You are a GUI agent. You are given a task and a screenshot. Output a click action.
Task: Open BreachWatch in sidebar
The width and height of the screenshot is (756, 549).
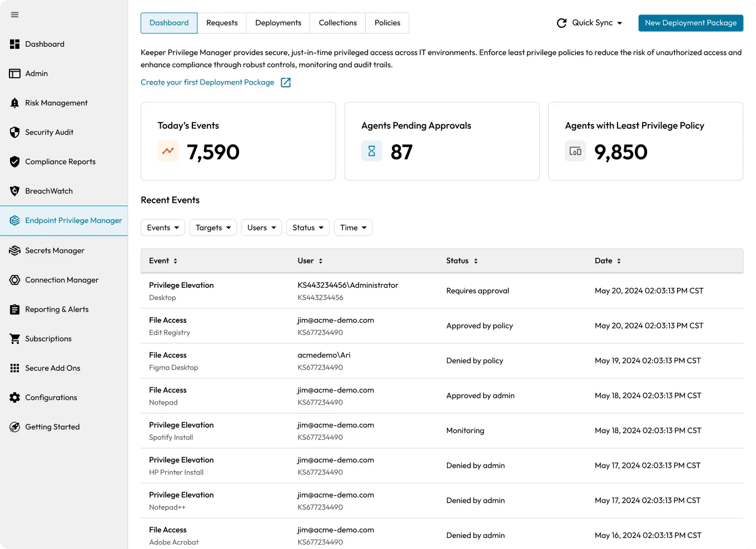click(64, 191)
